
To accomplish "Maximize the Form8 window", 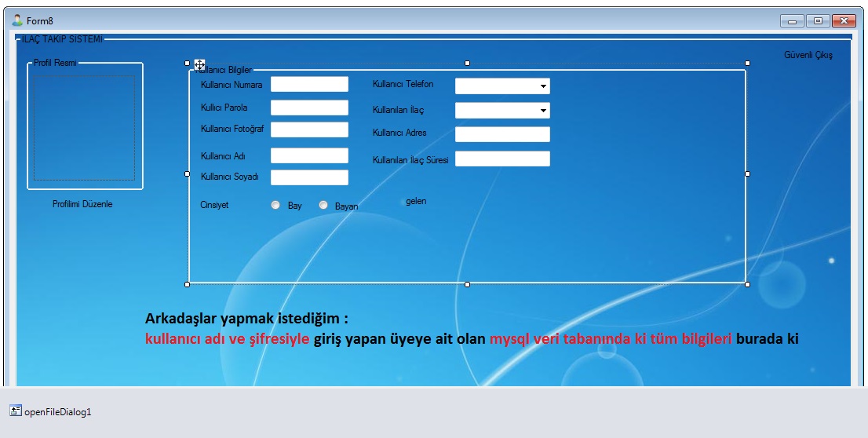I will click(x=818, y=21).
